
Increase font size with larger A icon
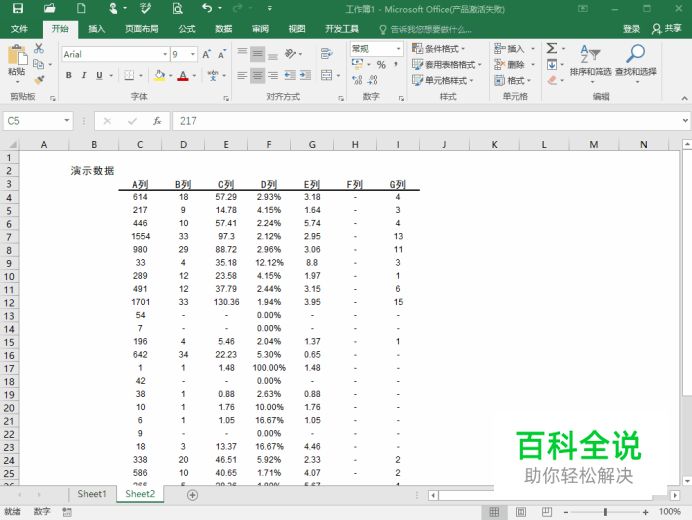tap(207, 54)
